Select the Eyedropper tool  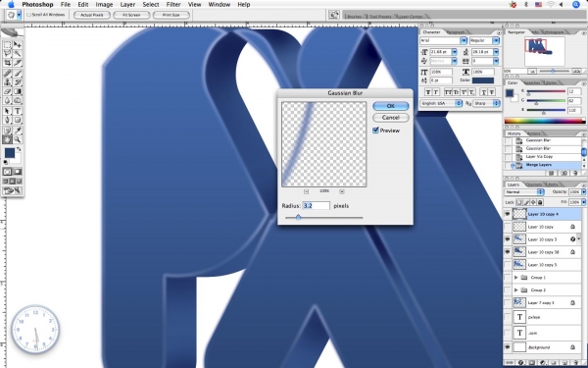(x=18, y=131)
